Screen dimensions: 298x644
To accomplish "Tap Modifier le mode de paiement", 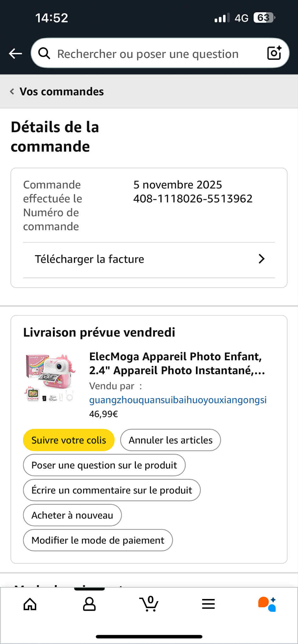I will (98, 540).
